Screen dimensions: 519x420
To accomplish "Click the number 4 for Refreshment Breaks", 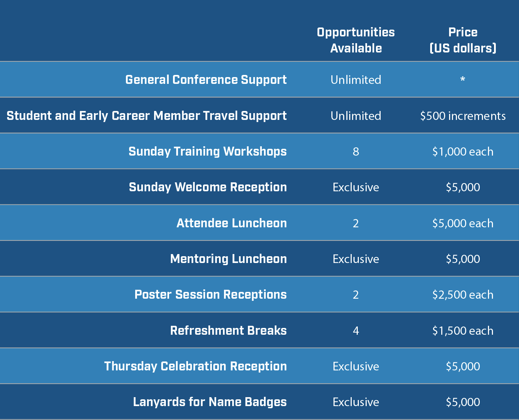I will (356, 331).
